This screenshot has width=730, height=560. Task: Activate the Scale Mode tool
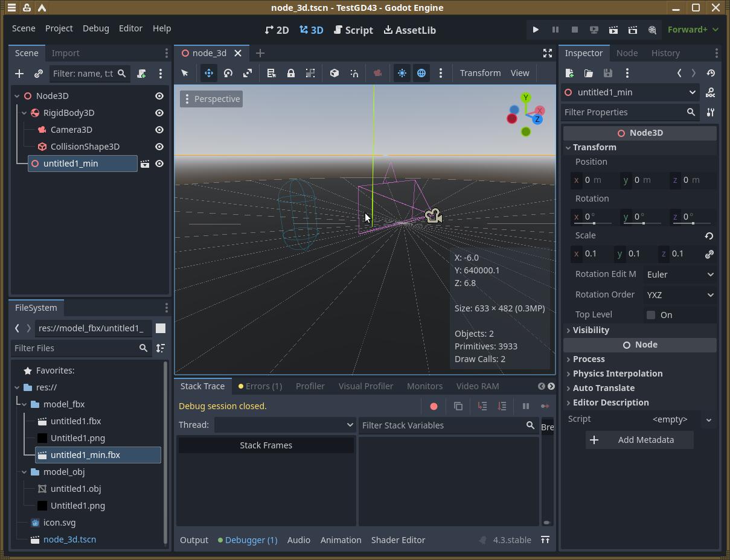(x=248, y=73)
